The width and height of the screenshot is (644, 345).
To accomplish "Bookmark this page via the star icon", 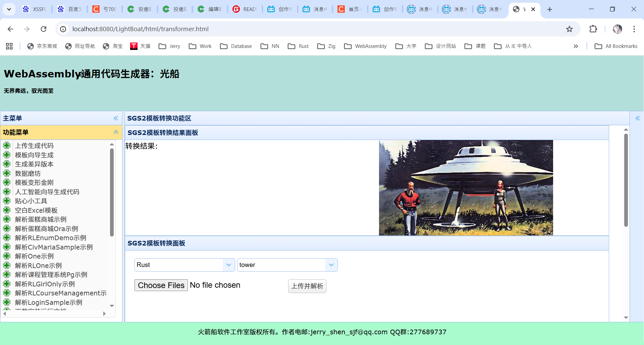I will pyautogui.click(x=569, y=29).
